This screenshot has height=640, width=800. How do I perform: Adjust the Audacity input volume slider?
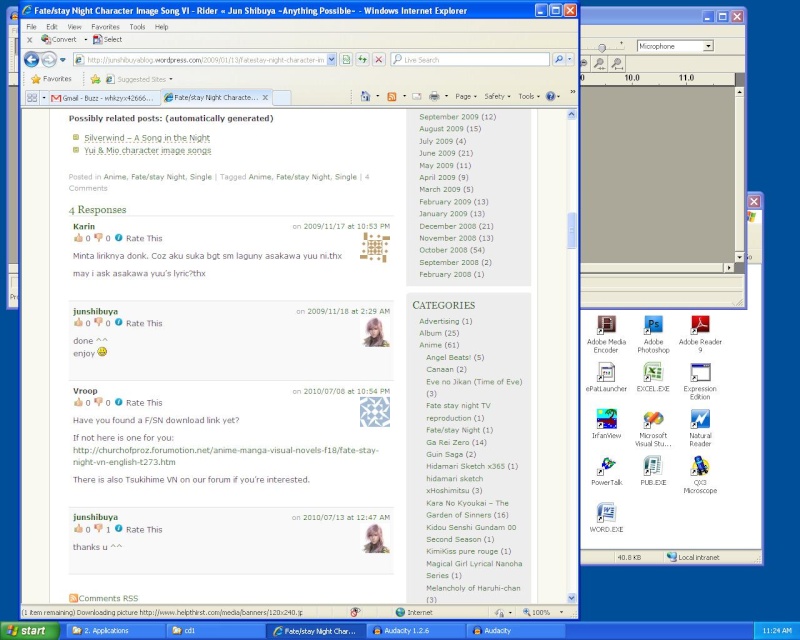[x=602, y=47]
